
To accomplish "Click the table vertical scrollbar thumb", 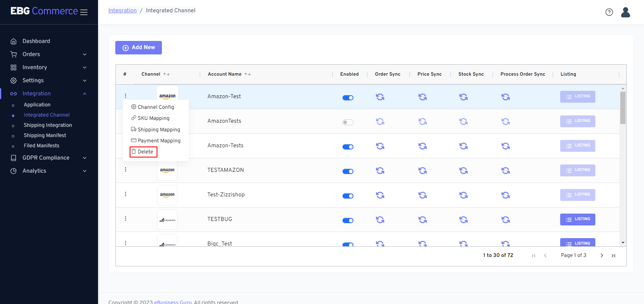I will (x=623, y=107).
